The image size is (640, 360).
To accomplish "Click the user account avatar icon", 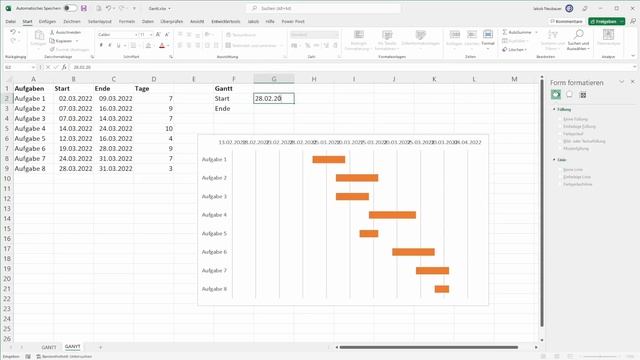I will 569,8.
